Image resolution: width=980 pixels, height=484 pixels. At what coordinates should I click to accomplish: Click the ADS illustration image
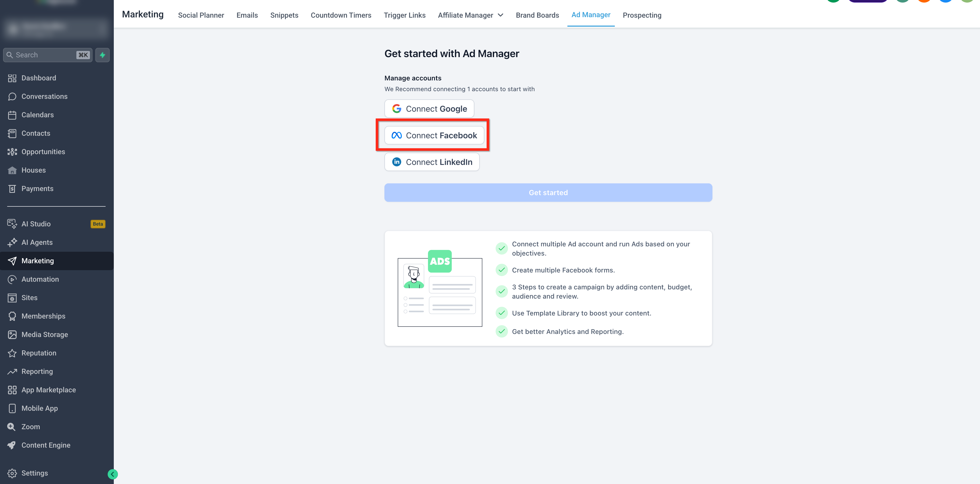[440, 288]
